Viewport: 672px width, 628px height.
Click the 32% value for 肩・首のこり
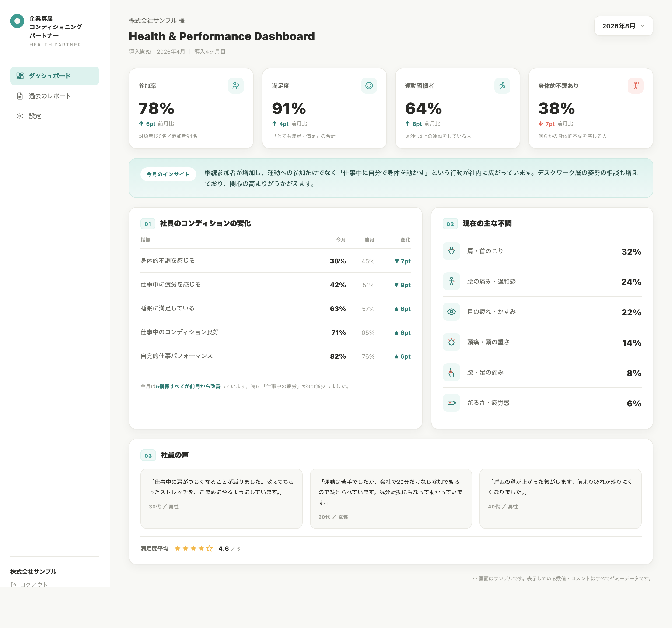(631, 252)
